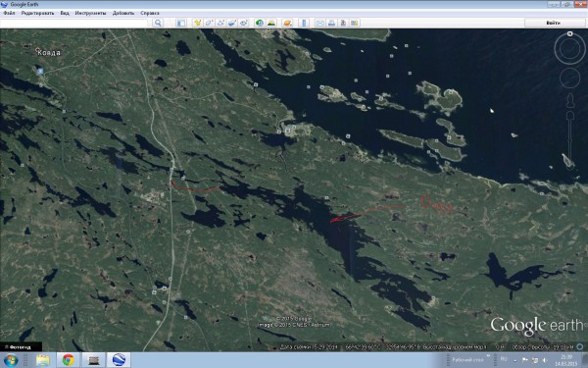Click the search input field
The image size is (588, 368).
74,23
